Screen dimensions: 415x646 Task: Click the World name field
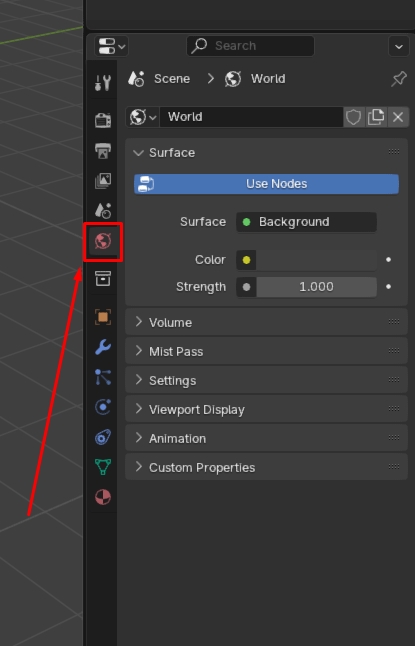coord(251,117)
